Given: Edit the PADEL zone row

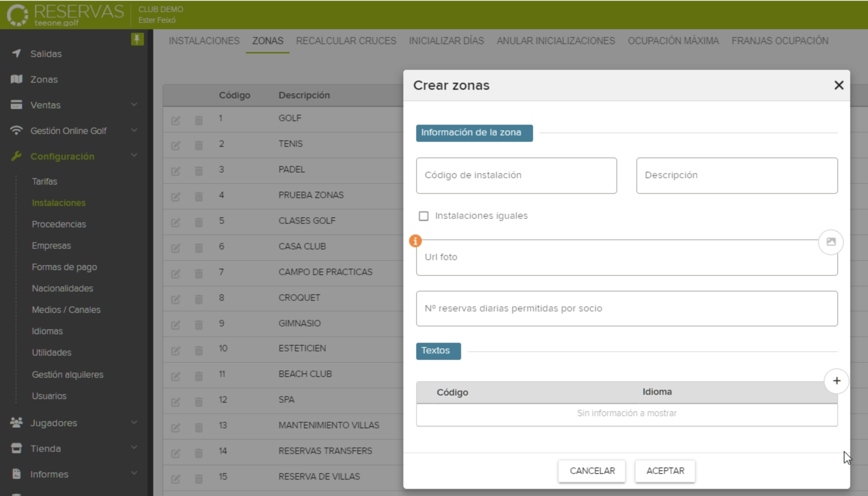Looking at the screenshot, I should (175, 171).
